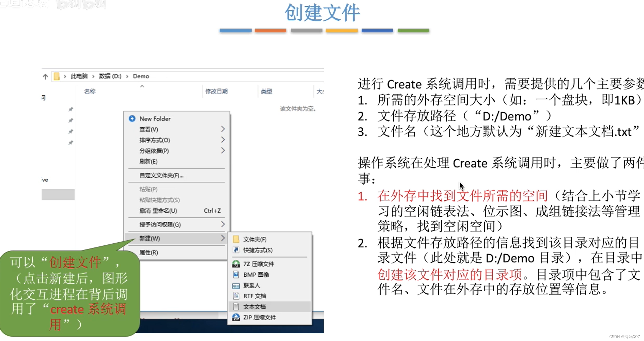644x341 pixels.
Task: Click the 快捷方式(S) shortcut icon
Action: [236, 250]
